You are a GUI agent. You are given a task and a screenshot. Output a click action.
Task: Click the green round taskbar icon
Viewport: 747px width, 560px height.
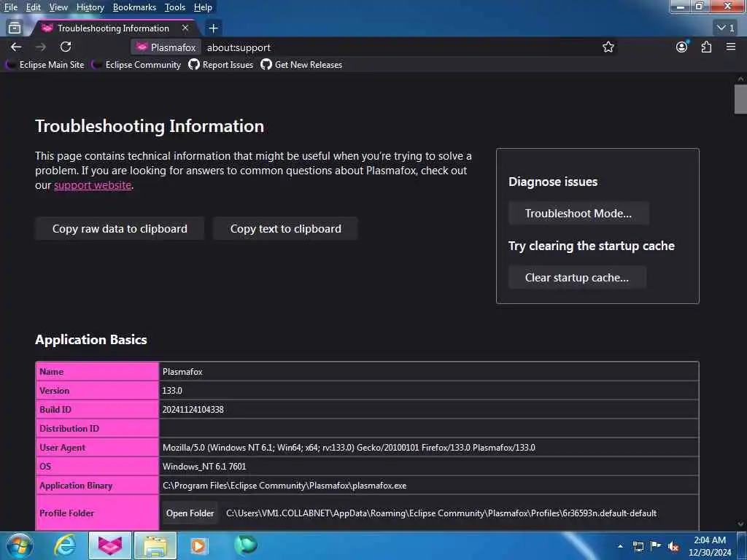coord(246,545)
